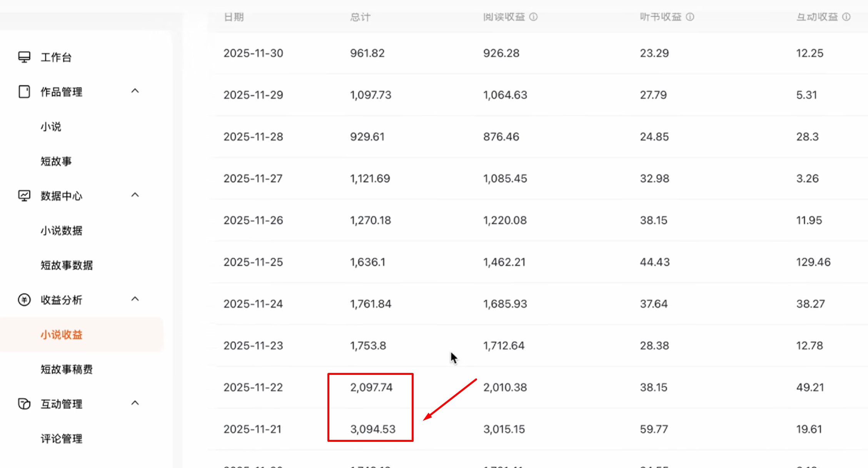The width and height of the screenshot is (868, 468).
Task: Click the 工作台 monitor icon
Action: (x=24, y=57)
